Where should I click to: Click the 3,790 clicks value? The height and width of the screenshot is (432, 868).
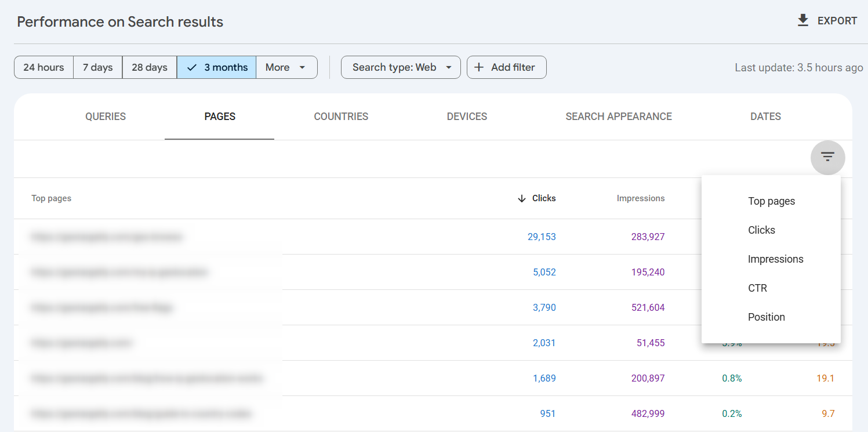(x=544, y=307)
